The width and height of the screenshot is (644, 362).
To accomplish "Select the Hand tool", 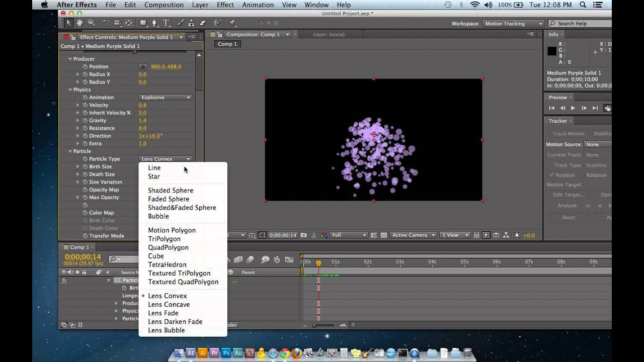I will [x=80, y=23].
